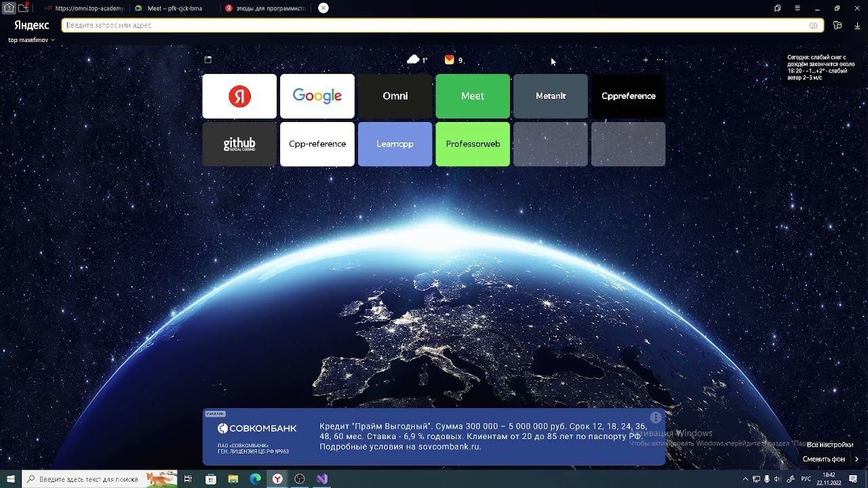Open the Google speed-dial tile
868x488 pixels.
click(317, 96)
